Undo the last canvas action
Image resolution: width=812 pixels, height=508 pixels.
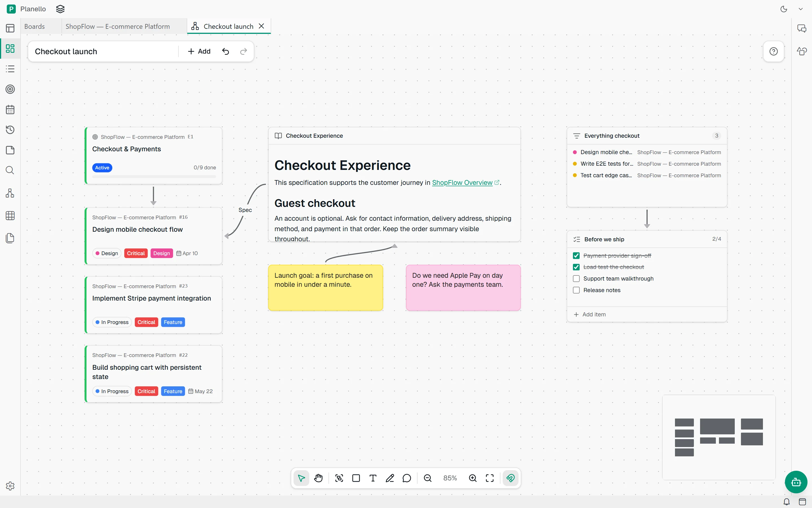click(x=226, y=51)
